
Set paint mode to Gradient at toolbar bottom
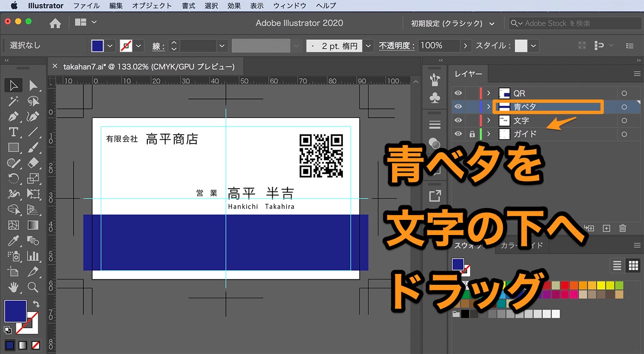coord(23,345)
